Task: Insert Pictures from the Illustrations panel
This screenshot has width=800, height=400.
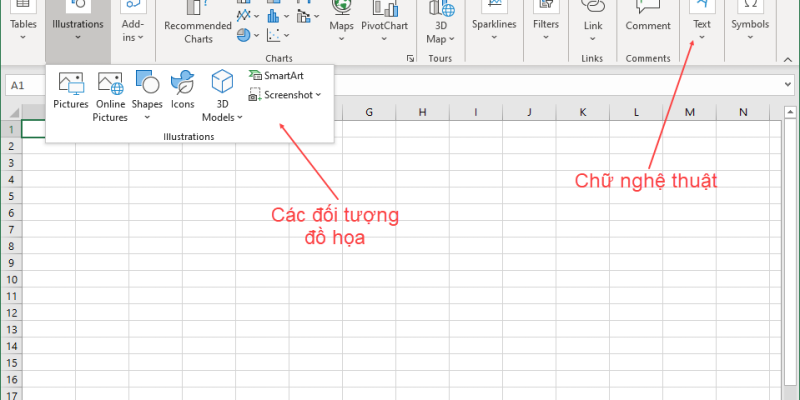Action: [x=71, y=91]
